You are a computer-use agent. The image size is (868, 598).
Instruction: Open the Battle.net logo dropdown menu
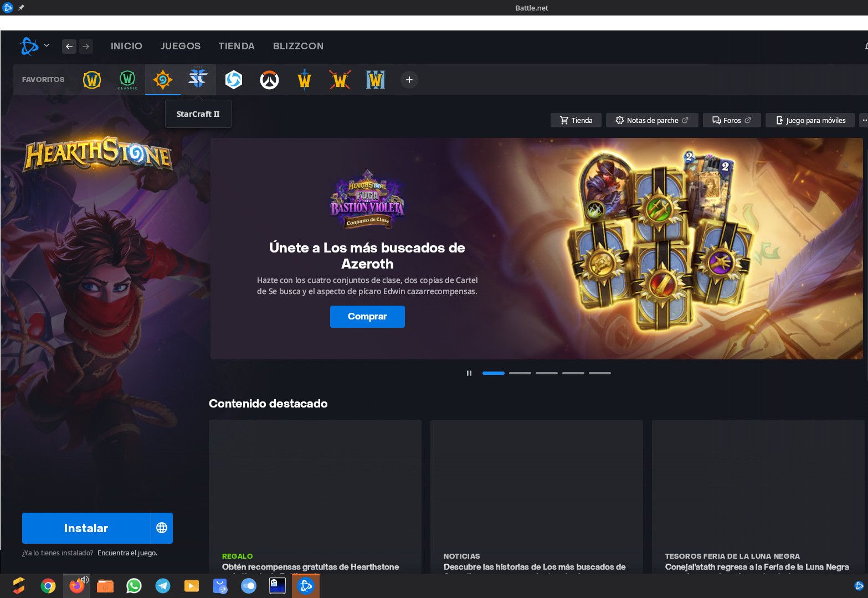tap(34, 46)
